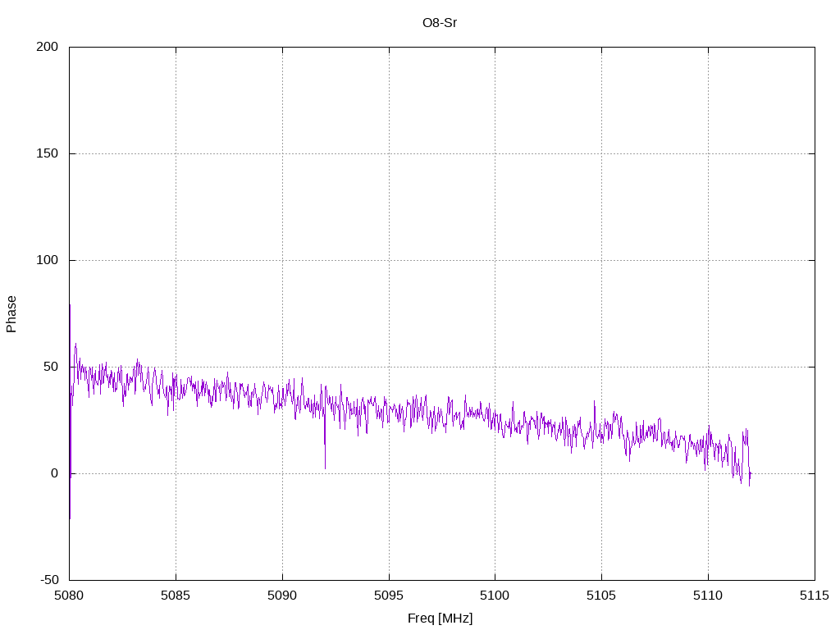Click the x-axis tick label 5105
Viewport: 840px width, 630px height.
601,596
